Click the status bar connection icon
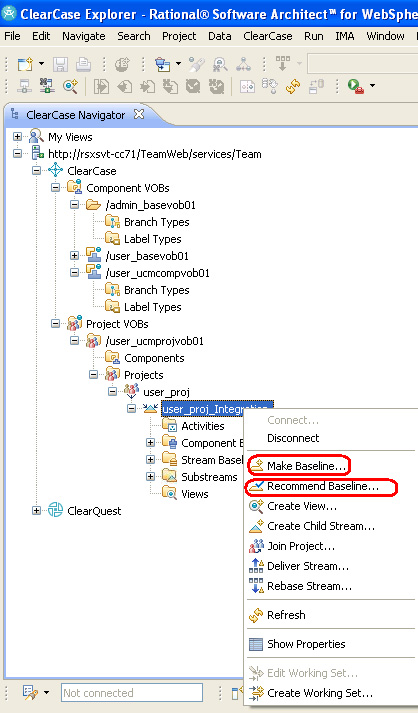Screen dimensions: 418x713 30,693
